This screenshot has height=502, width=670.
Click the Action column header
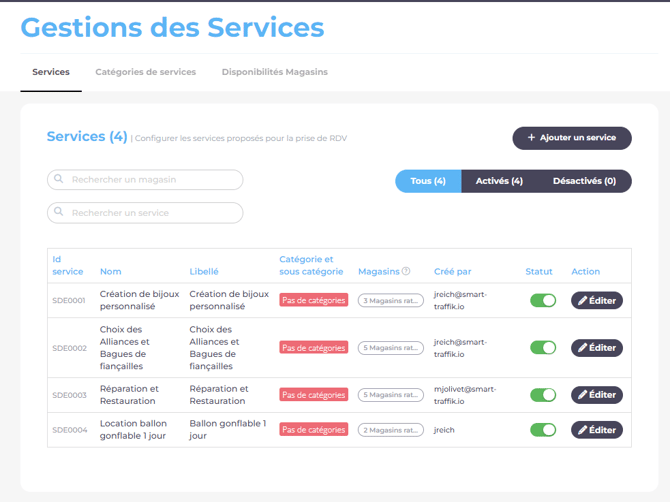(x=585, y=271)
